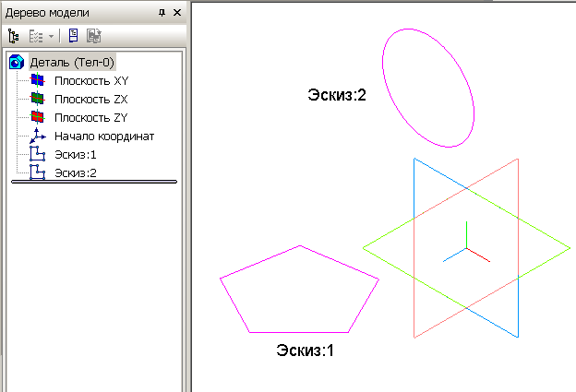Select Плоскость XY in the tree
The width and height of the screenshot is (576, 392).
tap(91, 81)
